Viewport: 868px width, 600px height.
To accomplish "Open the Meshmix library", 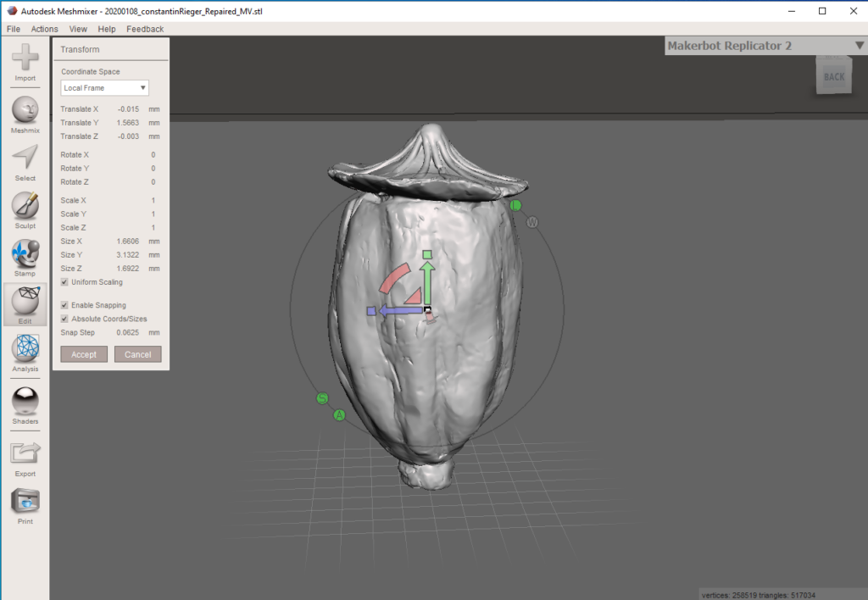I will (25, 114).
